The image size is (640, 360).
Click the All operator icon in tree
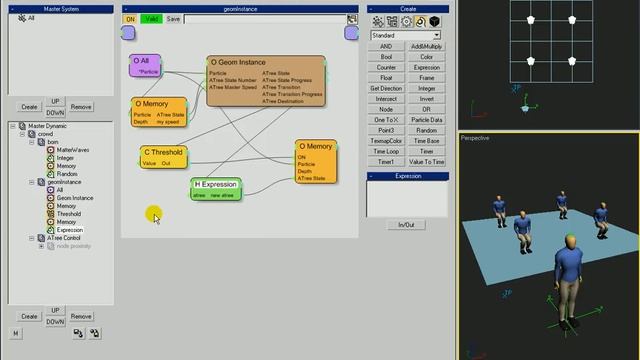click(51, 190)
